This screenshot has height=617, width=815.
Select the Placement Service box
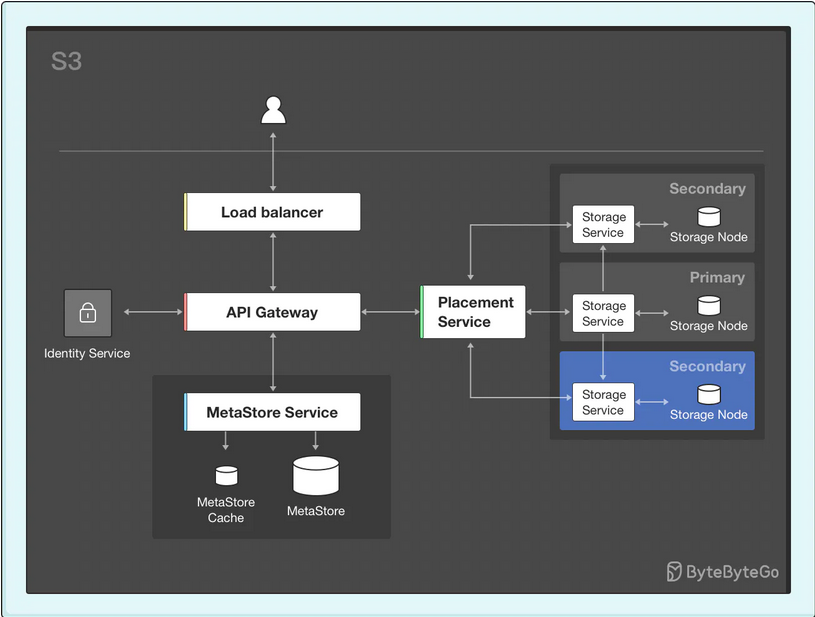point(472,312)
